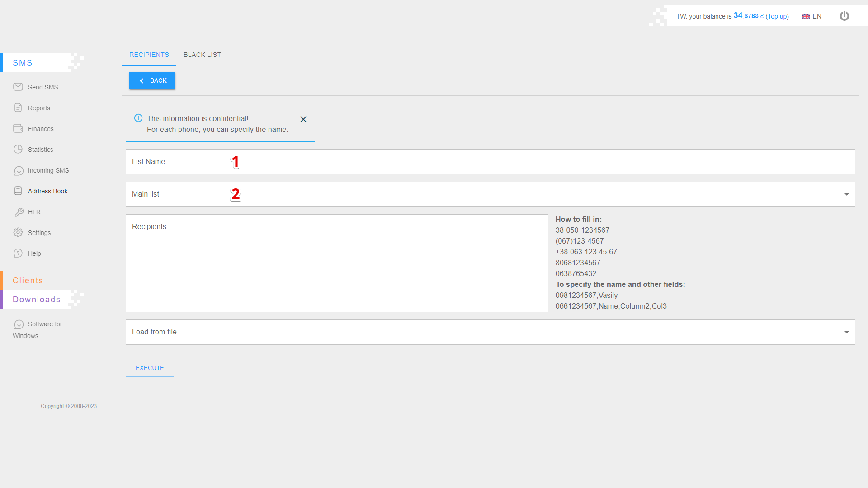The width and height of the screenshot is (868, 488).
Task: Dismiss the confidential information notice
Action: pyautogui.click(x=303, y=119)
